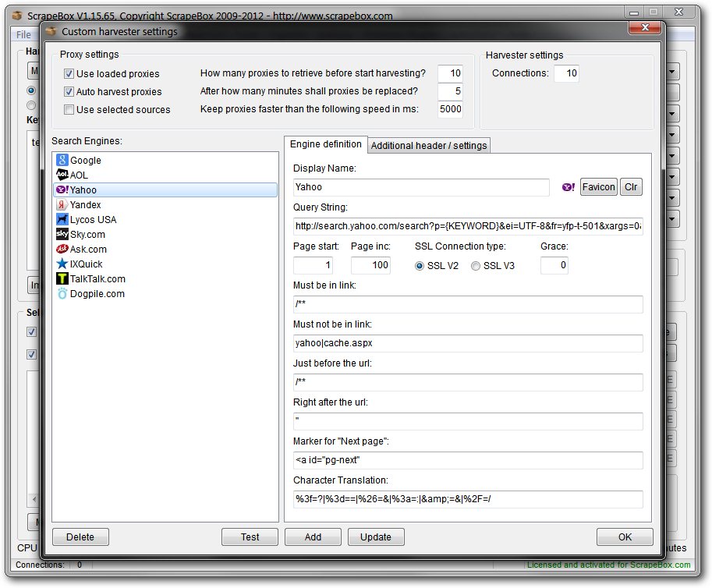This screenshot has height=588, width=712.
Task: Select the Dogpile.com engine icon
Action: [62, 293]
